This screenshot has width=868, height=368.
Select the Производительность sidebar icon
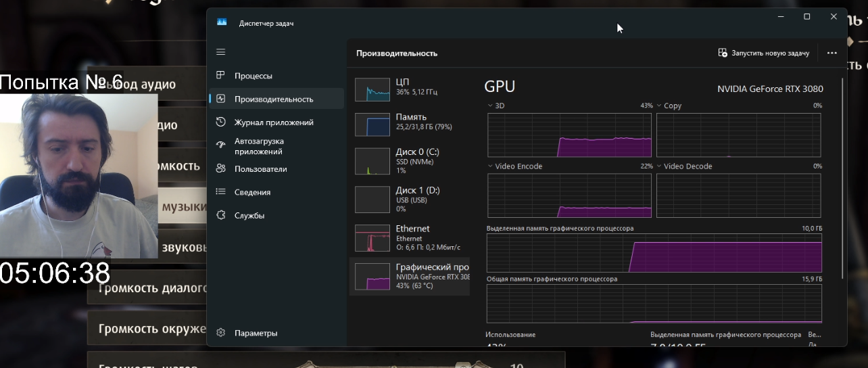(x=220, y=99)
